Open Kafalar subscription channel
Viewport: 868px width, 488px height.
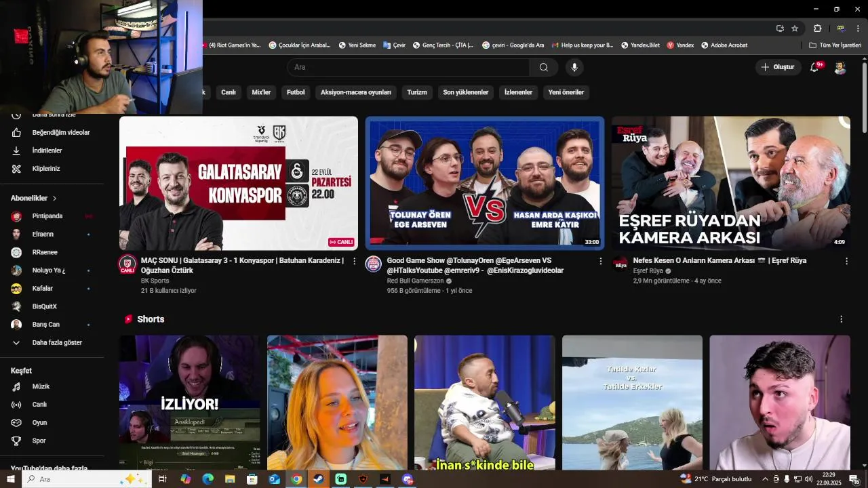(52, 289)
